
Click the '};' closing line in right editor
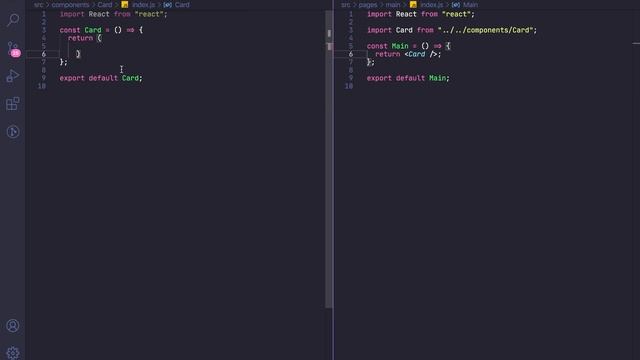click(371, 62)
